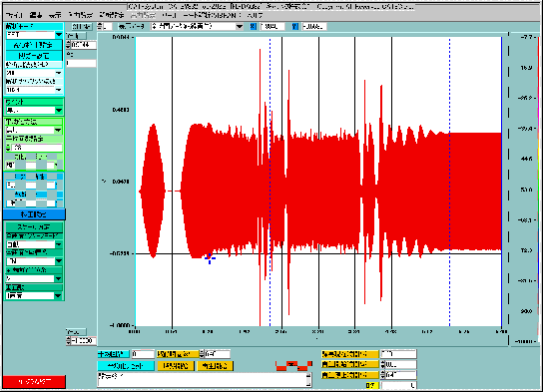
Task: Click the red button in bottom-left corner
Action: (34, 382)
